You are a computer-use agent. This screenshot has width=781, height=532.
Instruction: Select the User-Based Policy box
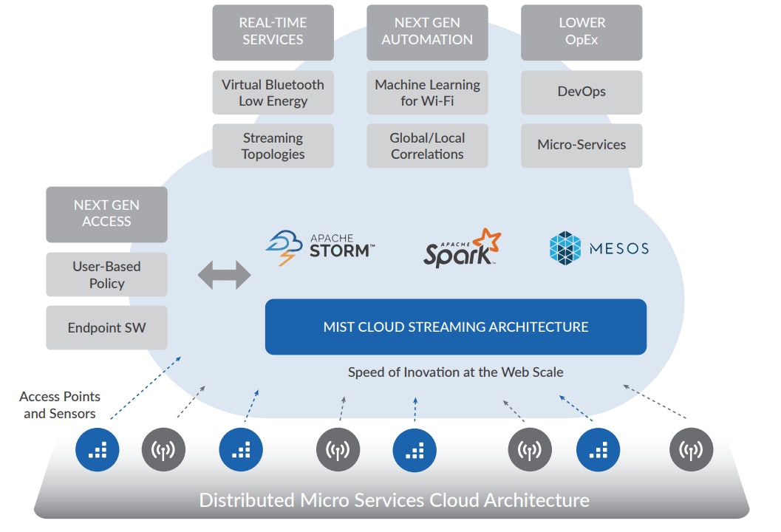[x=106, y=275]
